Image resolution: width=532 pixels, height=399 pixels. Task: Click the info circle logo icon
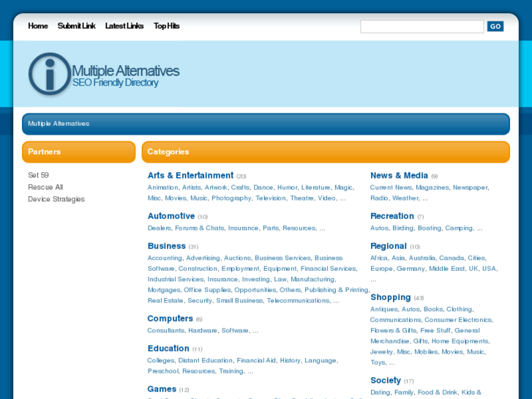[50, 74]
